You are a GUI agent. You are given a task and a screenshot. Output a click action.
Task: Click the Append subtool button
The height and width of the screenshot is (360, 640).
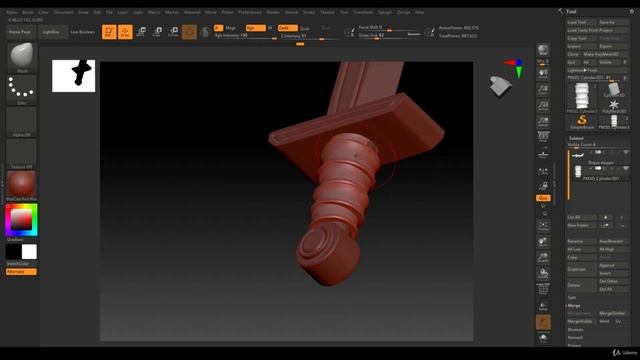(x=613, y=265)
